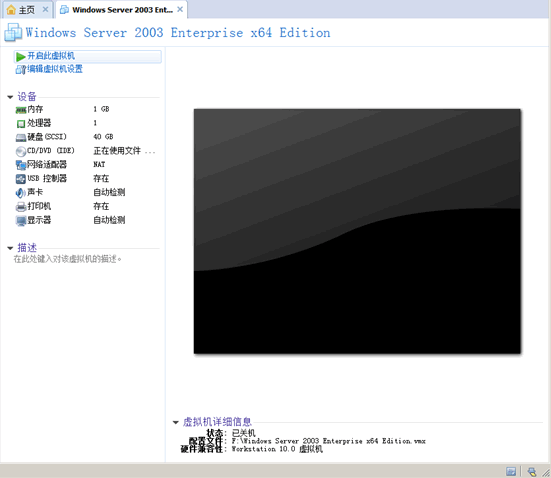Select the 打印机 device row
This screenshot has width=551, height=478.
(x=86, y=206)
